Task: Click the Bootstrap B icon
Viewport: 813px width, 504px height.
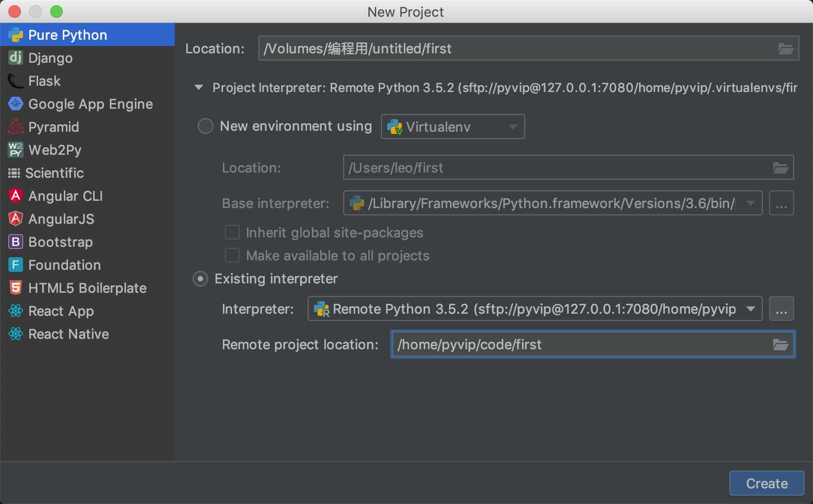Action: point(16,242)
